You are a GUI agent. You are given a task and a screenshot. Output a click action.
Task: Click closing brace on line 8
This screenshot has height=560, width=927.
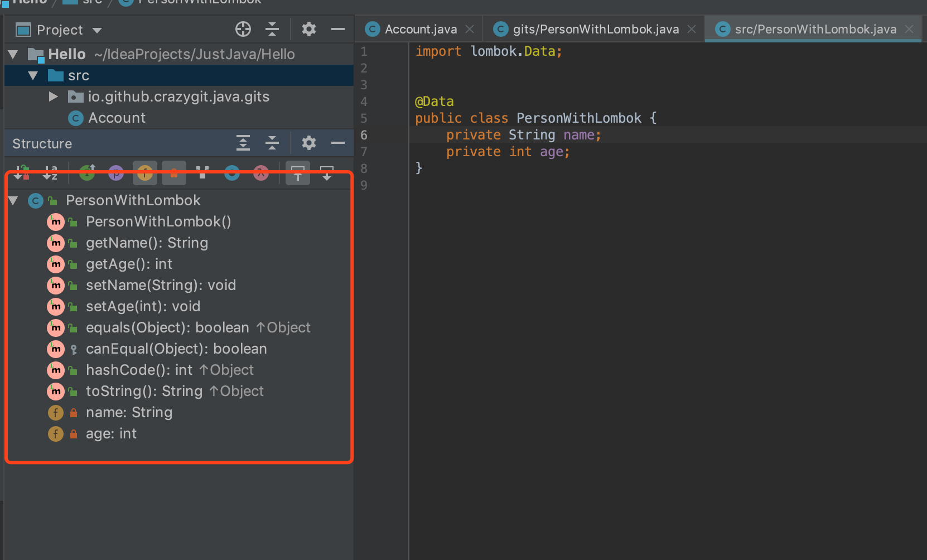419,168
